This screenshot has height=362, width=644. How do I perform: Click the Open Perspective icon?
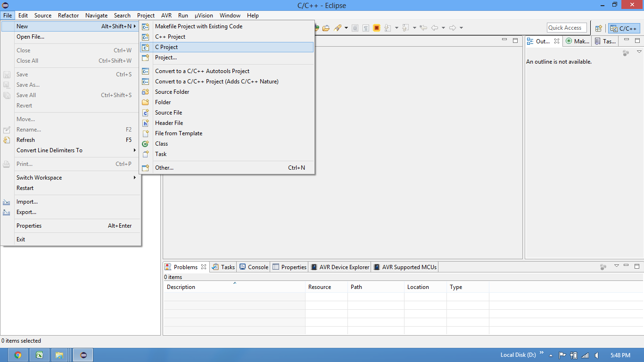coord(598,28)
